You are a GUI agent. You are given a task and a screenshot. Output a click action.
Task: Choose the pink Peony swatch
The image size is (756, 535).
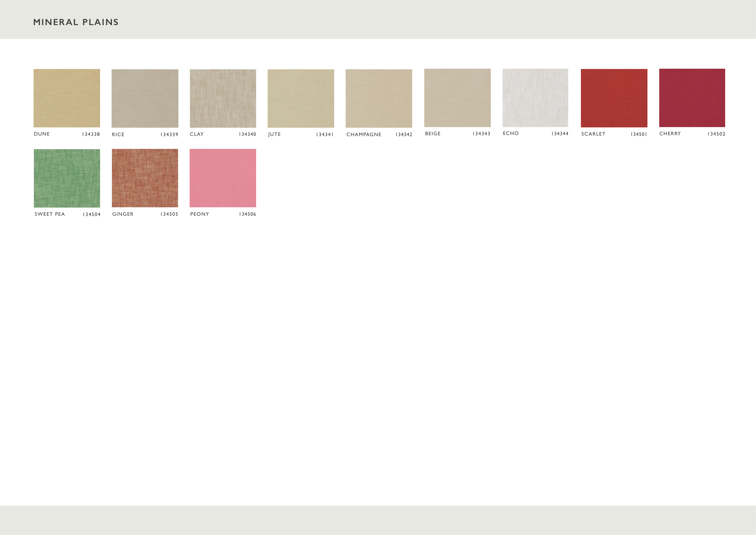pos(223,178)
